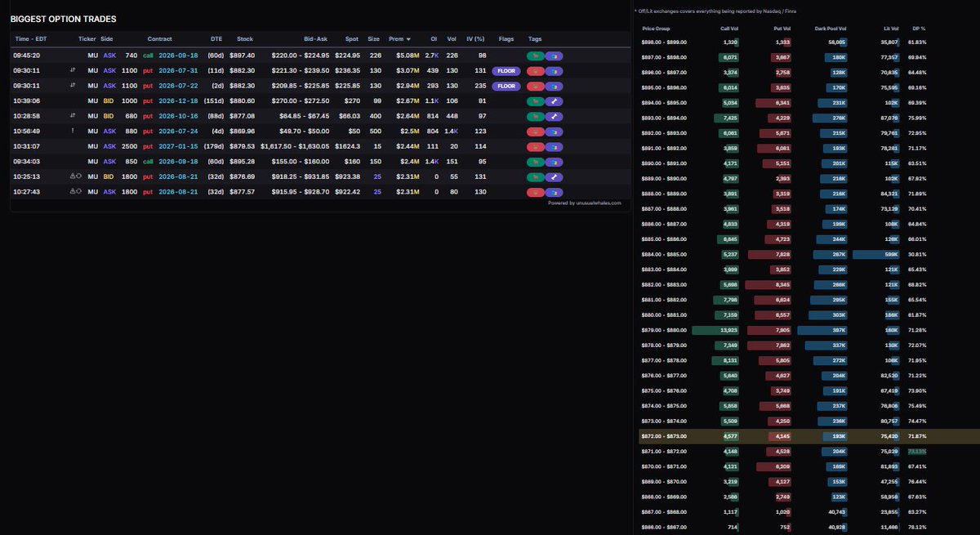Open the unusualwhales.com powered-by link
This screenshot has width=980, height=535.
click(584, 203)
